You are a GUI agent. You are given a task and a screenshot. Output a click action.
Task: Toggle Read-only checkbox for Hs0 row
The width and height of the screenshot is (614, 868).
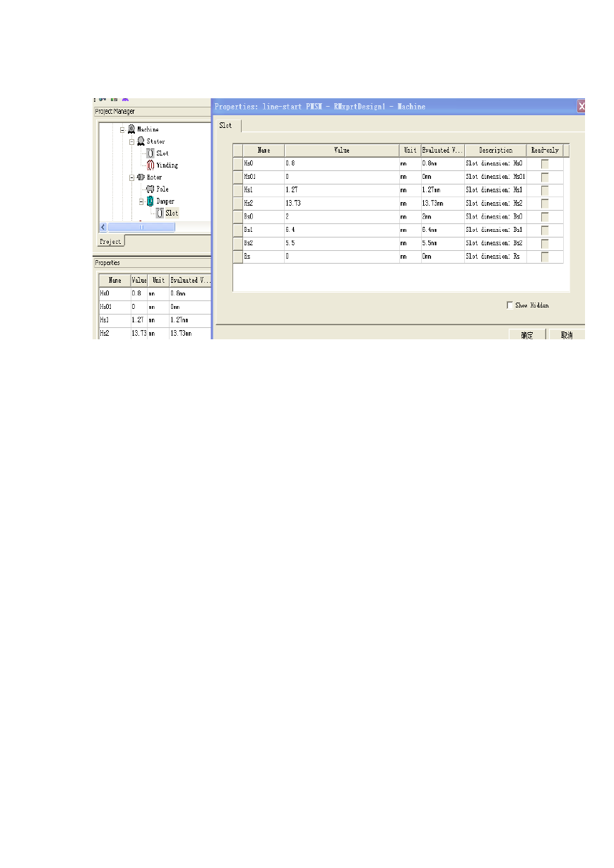545,164
